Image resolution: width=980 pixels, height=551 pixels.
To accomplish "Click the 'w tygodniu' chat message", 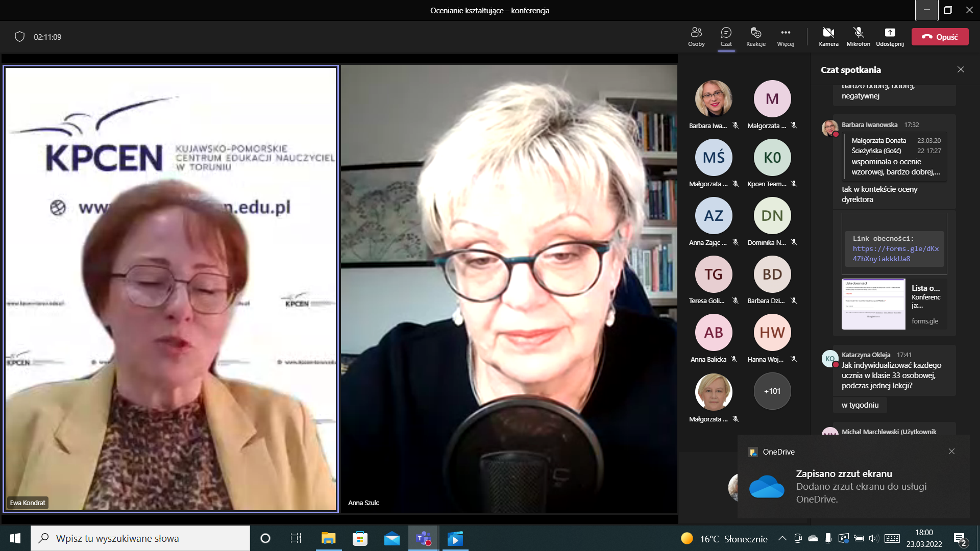I will pyautogui.click(x=860, y=405).
